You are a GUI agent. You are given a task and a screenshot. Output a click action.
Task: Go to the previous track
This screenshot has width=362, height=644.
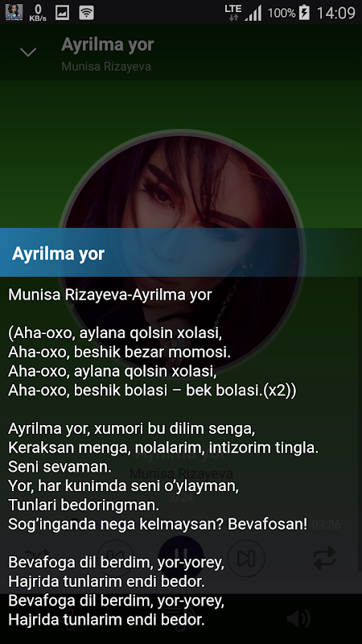tap(115, 558)
